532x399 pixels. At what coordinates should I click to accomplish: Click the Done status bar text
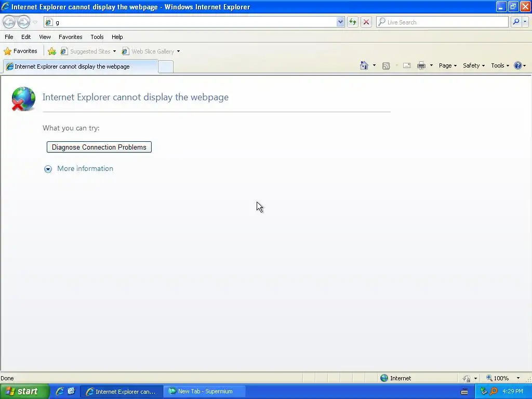[x=7, y=378]
